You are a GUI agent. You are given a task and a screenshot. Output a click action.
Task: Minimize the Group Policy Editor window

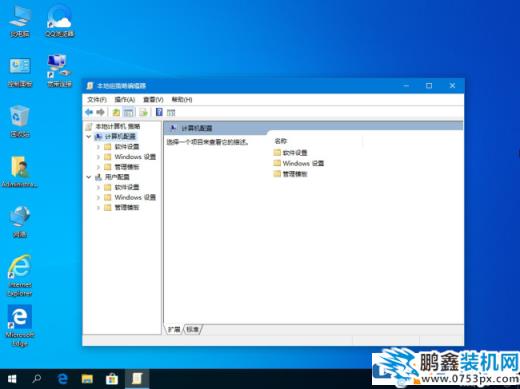[x=406, y=86]
